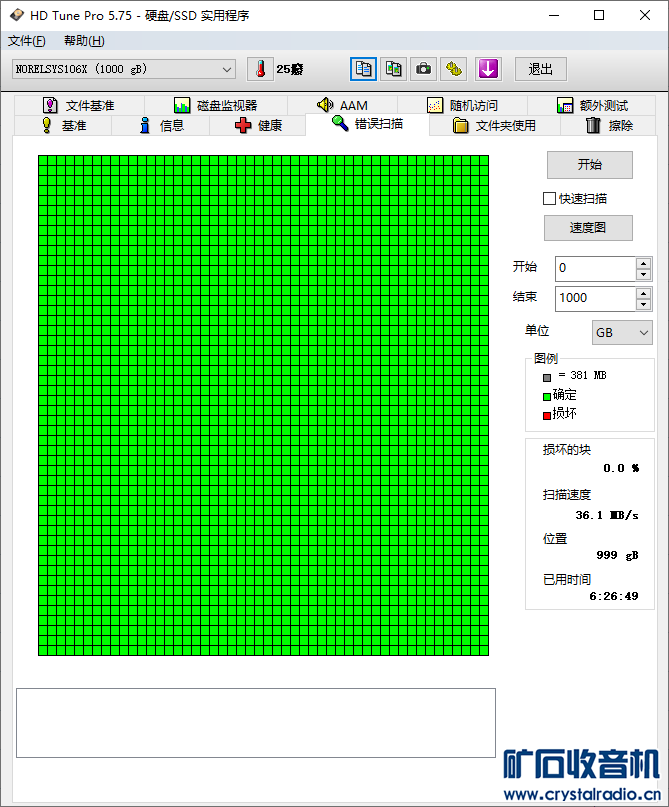Image resolution: width=669 pixels, height=807 pixels.
Task: Click the purple down-arrow icon
Action: 488,69
